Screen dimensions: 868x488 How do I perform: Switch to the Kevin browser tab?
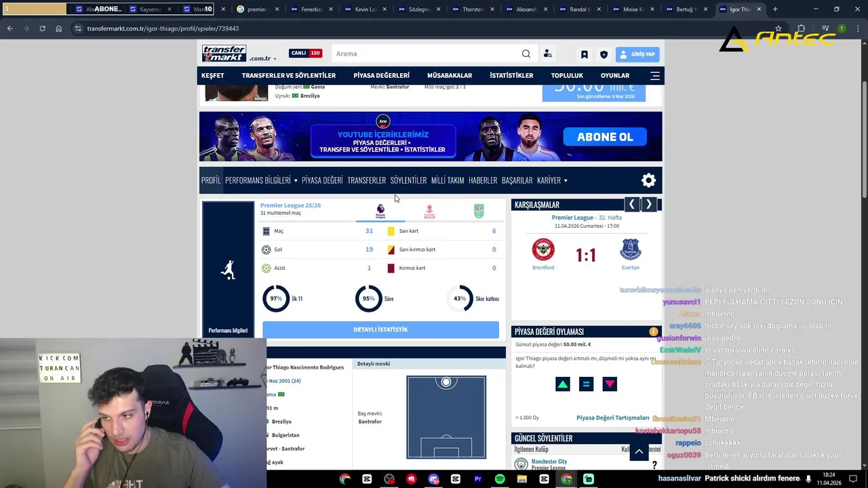point(366,9)
